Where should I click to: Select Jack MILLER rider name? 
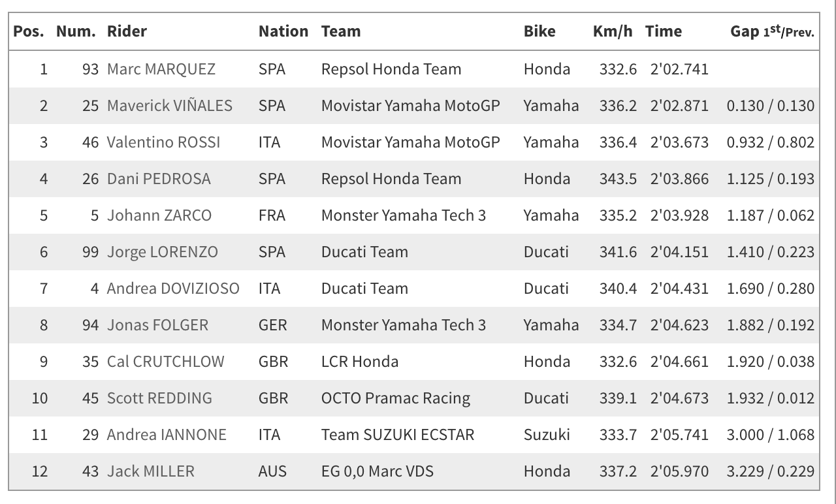pos(151,471)
